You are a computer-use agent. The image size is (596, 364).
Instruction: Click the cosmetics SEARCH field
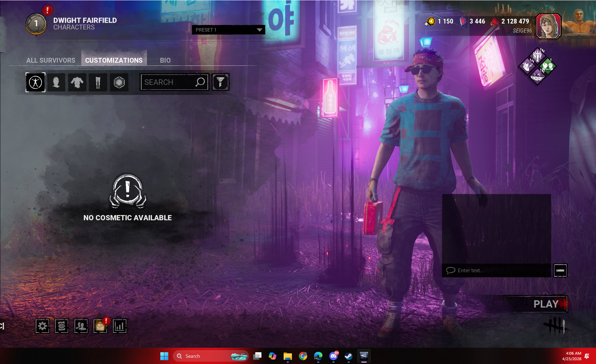click(x=175, y=82)
